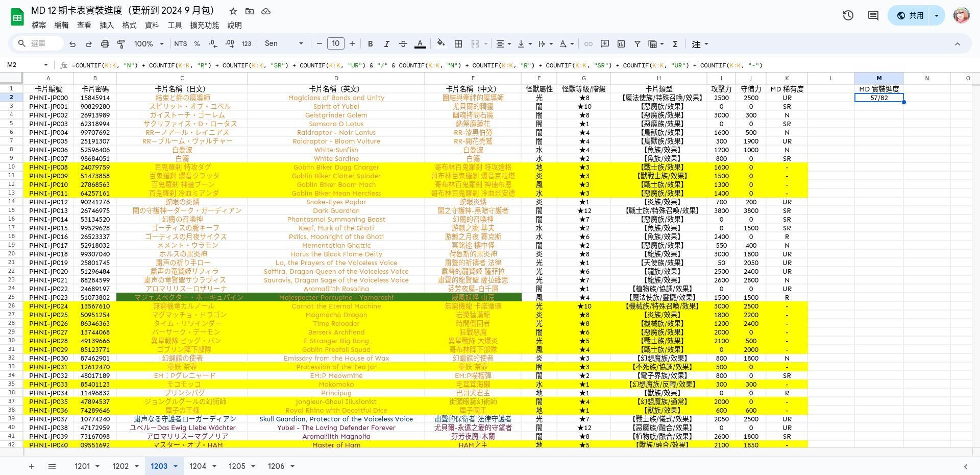980x475 pixels.
Task: Collapse the toolbar with chevron
Action: click(958, 44)
